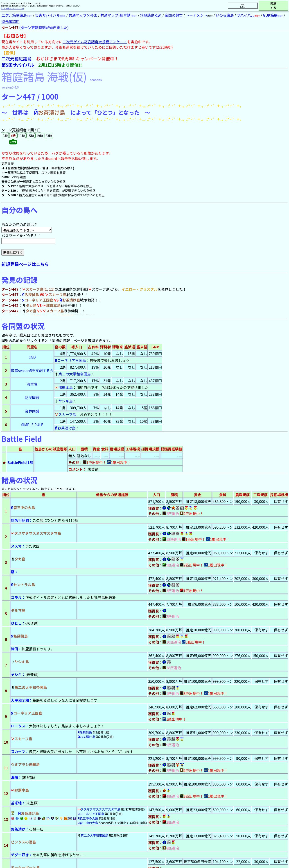Open the CGD alliance link
289x868 pixels.
pyautogui.click(x=32, y=357)
